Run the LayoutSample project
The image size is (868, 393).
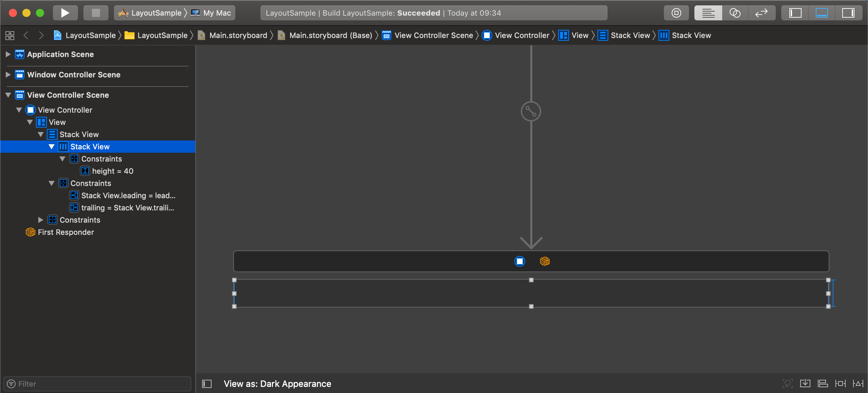click(x=65, y=13)
